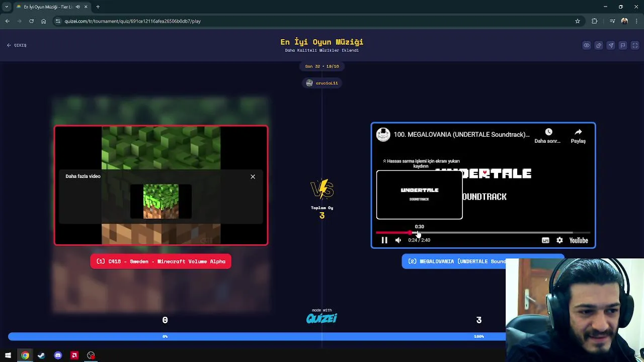The width and height of the screenshot is (644, 362).
Task: Open the '100. MEGALOVANIA' video title link
Action: 461,135
